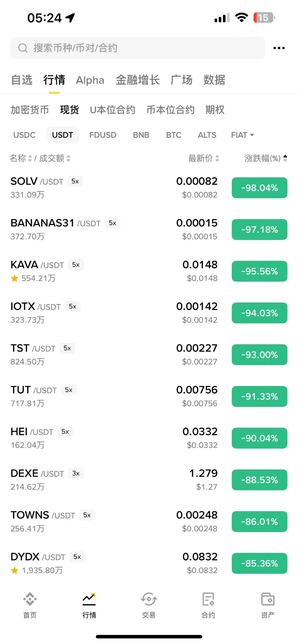The width and height of the screenshot is (298, 644).
Task: Tap the star icon beside DYDX volume
Action: tap(14, 570)
